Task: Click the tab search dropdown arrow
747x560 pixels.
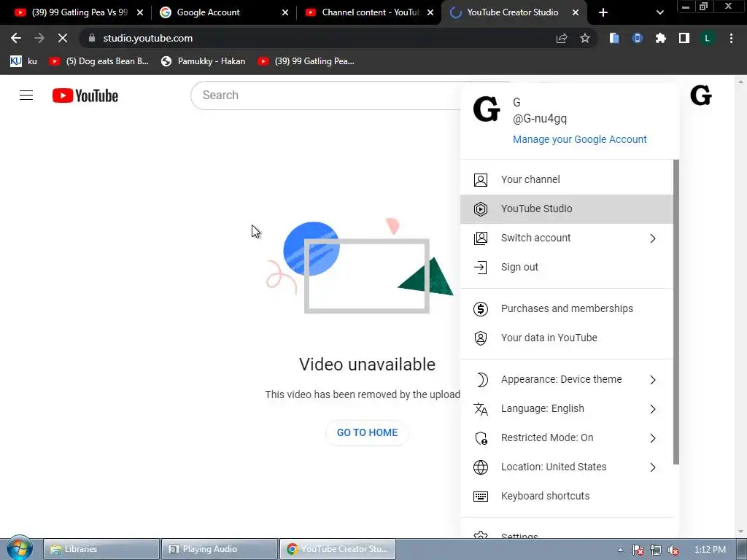Action: click(659, 12)
